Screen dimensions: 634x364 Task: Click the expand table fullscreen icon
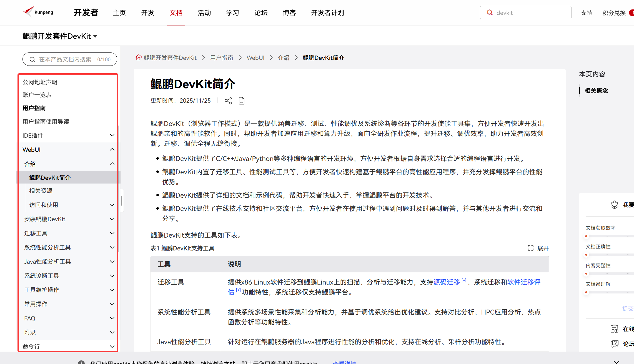tap(531, 248)
